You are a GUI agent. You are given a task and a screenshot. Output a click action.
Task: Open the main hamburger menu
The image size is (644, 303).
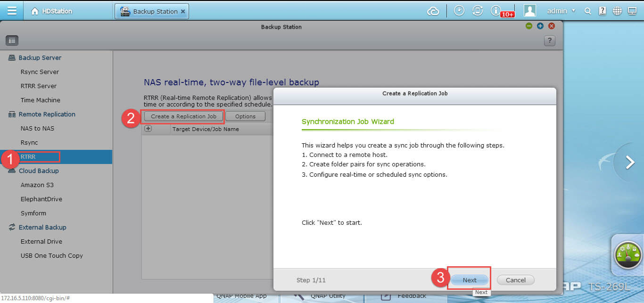pos(12,11)
